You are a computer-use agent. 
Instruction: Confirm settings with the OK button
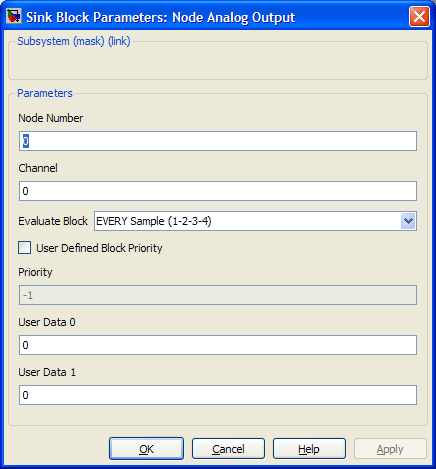coord(146,449)
